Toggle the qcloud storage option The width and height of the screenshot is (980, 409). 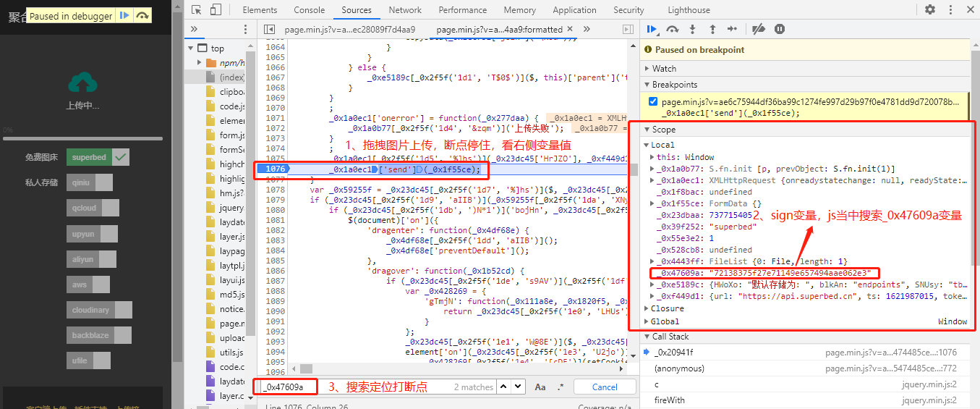coord(93,208)
